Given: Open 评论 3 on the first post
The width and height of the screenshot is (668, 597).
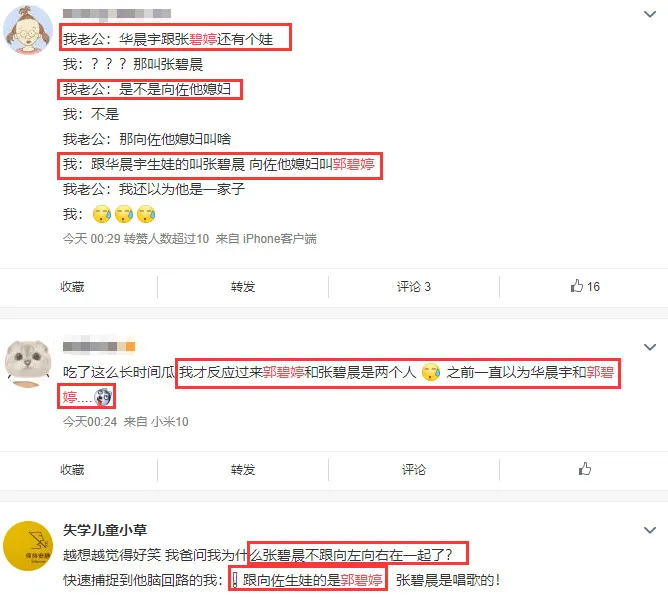Looking at the screenshot, I should pos(414,287).
